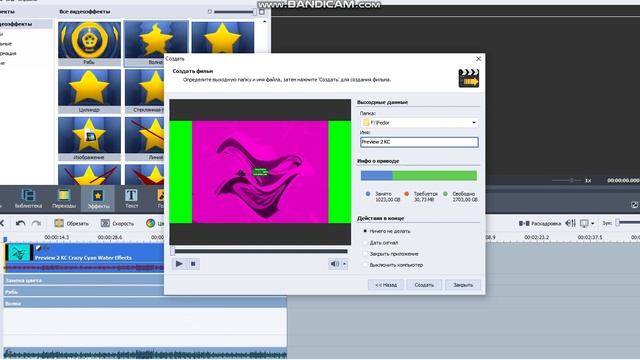The height and width of the screenshot is (360, 640).
Task: Click the audio waveform track at bottom
Action: coord(145,353)
